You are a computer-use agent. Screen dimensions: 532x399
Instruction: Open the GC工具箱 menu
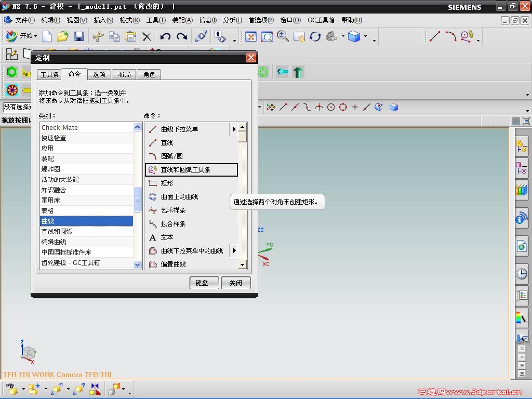321,20
